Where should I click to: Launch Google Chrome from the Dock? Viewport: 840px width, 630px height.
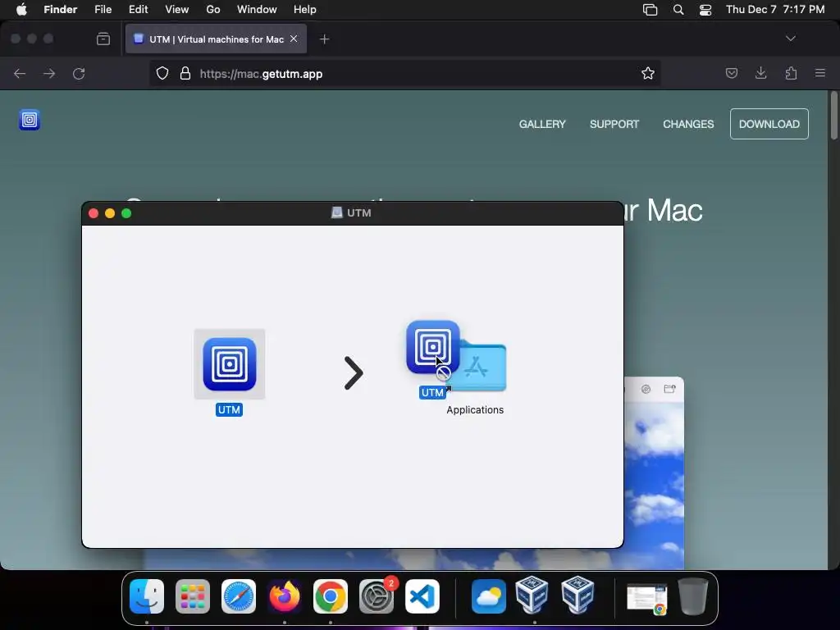click(x=331, y=596)
